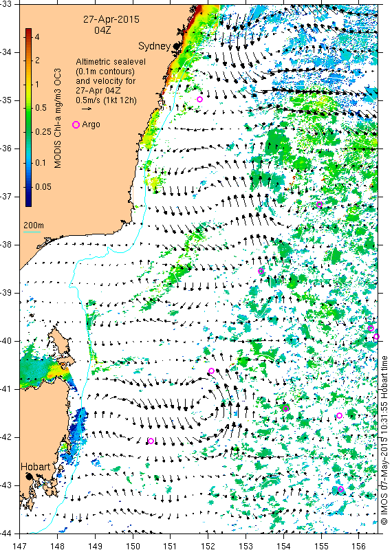Click the colorbar tick label '4'
The image size is (392, 550).
click(x=37, y=37)
